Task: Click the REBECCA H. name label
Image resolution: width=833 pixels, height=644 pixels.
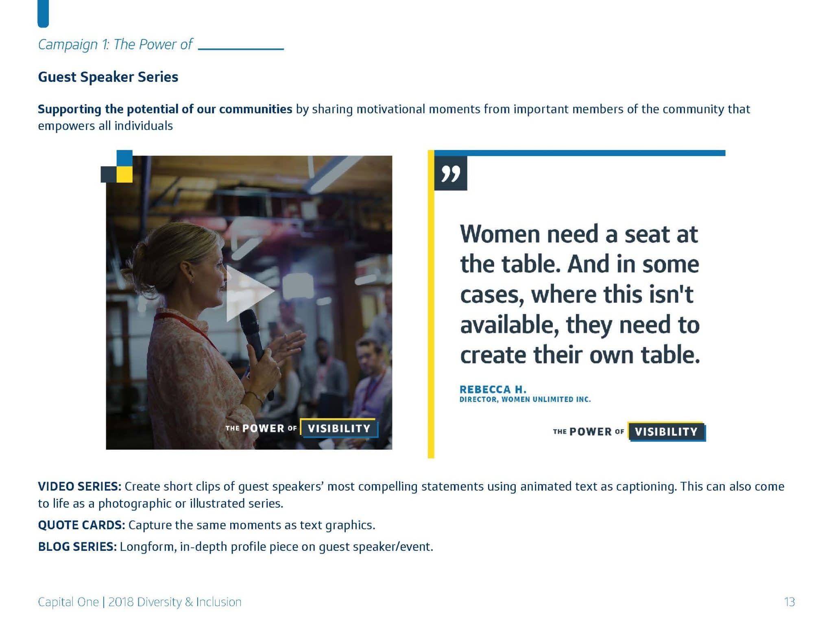Action: 493,389
